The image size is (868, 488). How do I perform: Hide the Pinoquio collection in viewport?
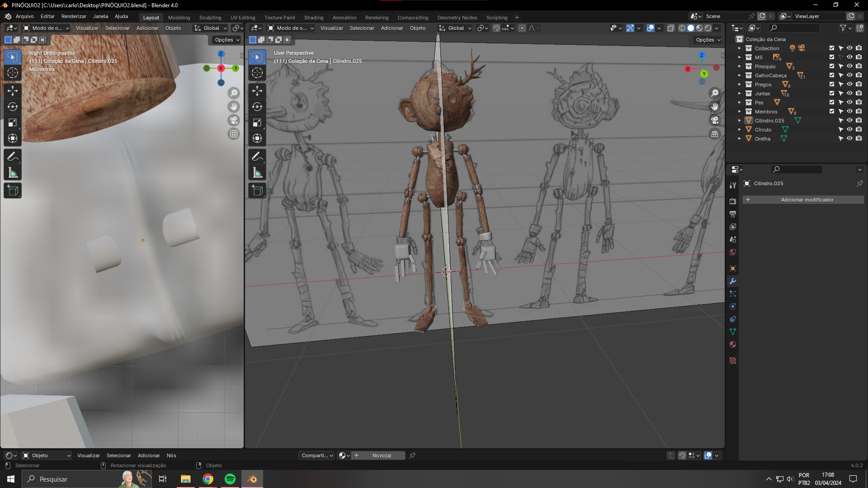(x=849, y=66)
